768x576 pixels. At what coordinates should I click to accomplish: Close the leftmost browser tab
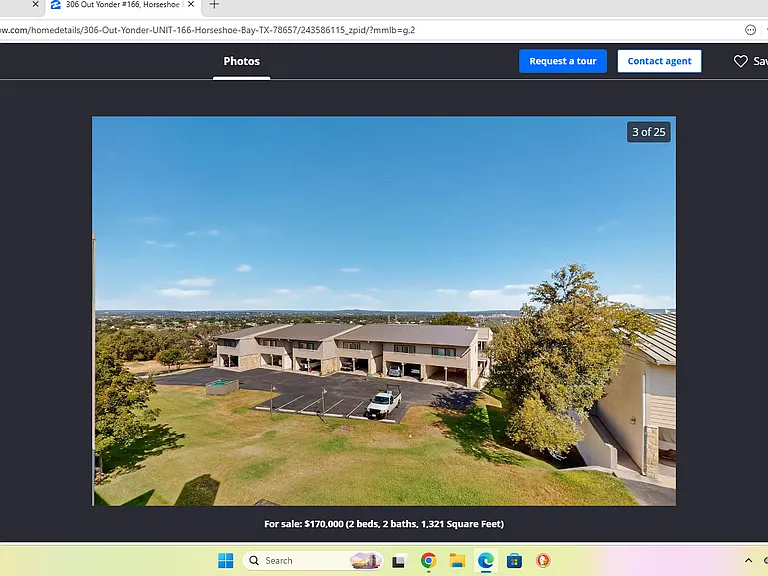[x=35, y=4]
